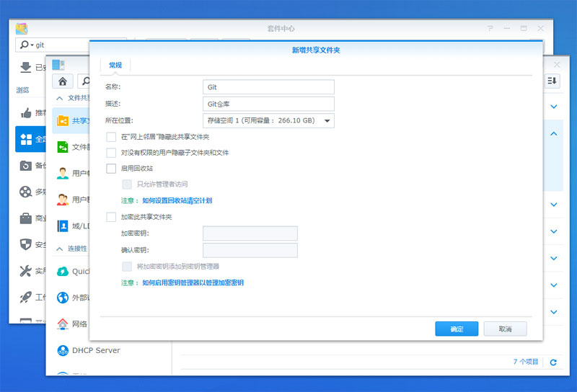Tick 对没有权限的用户隐藏子文件夹和文件 checkbox
Image resolution: width=577 pixels, height=392 pixels.
point(111,153)
